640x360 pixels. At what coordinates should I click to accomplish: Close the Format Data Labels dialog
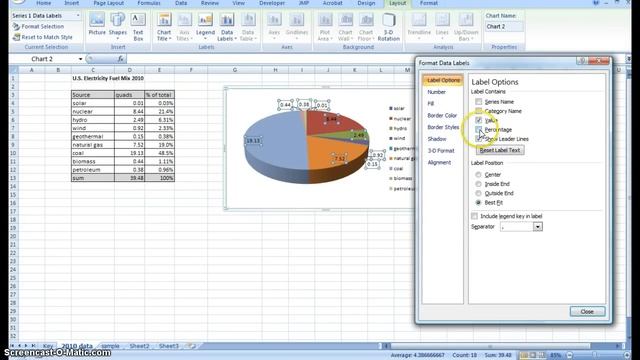[x=587, y=311]
